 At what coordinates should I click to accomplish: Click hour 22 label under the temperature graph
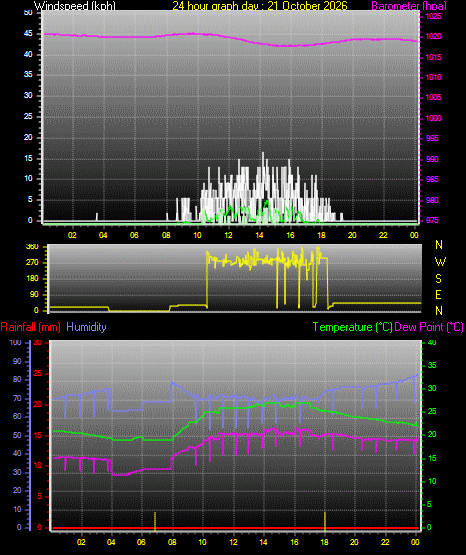(x=385, y=542)
